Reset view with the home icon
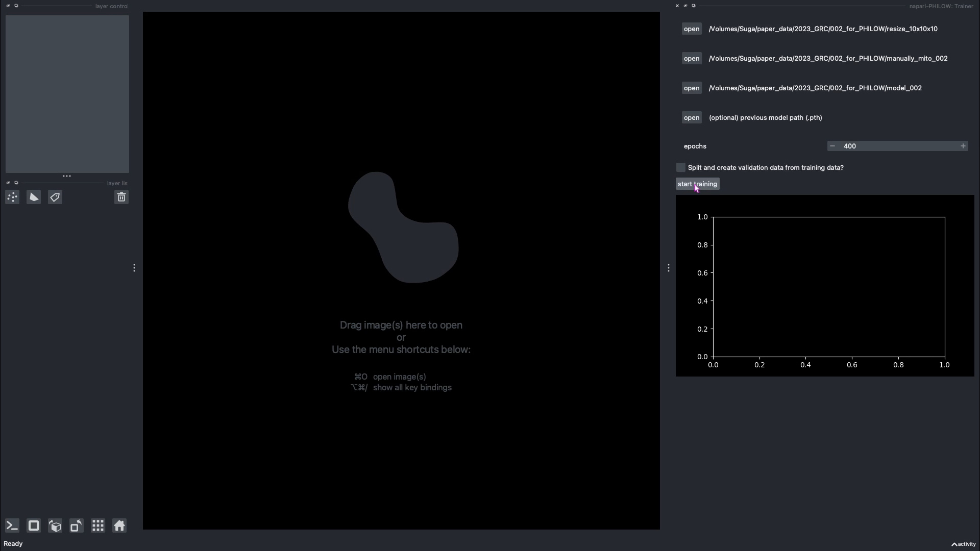Viewport: 980px width, 551px height. click(119, 526)
